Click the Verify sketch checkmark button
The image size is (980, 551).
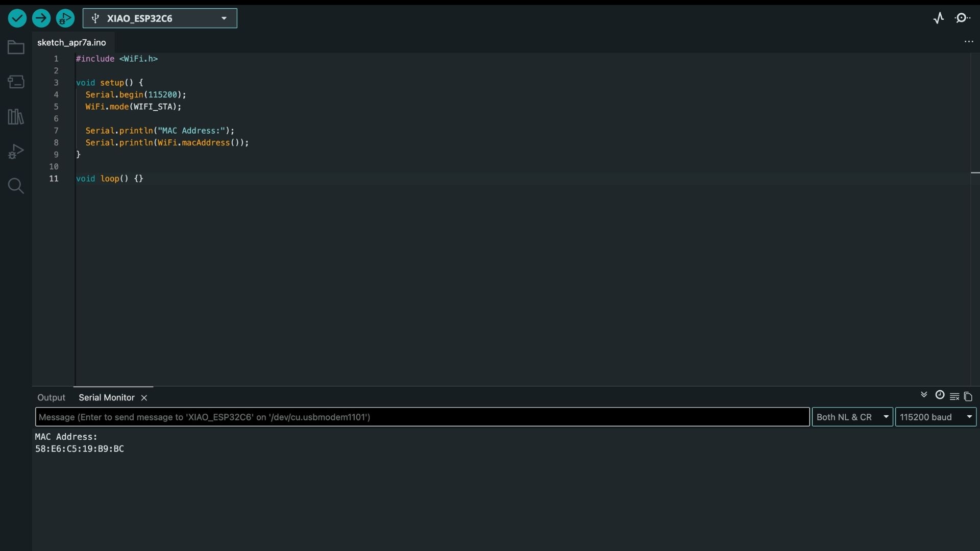click(17, 18)
